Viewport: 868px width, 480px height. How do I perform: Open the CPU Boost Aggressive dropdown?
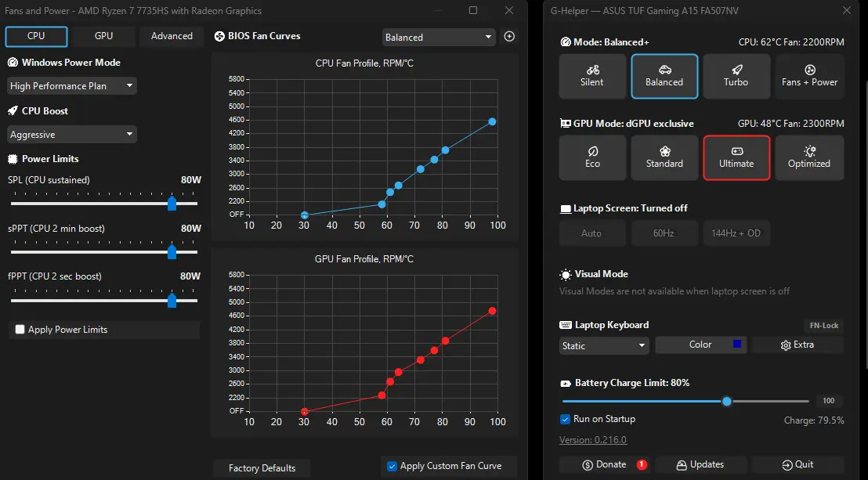pyautogui.click(x=72, y=135)
